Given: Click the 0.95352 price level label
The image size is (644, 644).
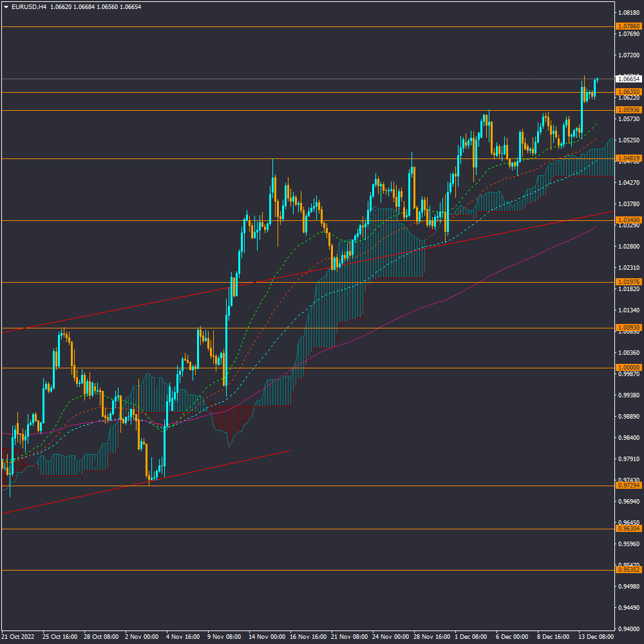Looking at the screenshot, I should point(629,570).
